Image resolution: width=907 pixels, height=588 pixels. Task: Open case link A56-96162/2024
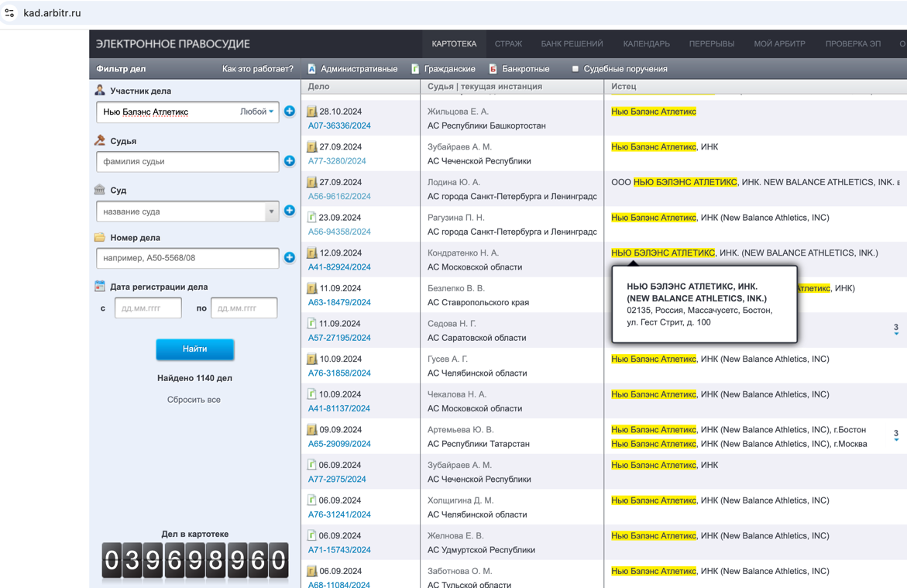pyautogui.click(x=339, y=196)
